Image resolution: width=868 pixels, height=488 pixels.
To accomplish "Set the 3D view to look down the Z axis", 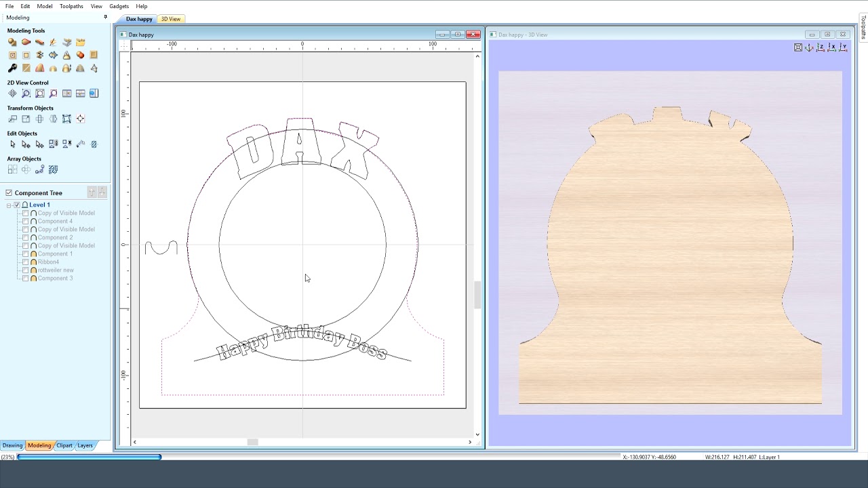I will pos(820,47).
